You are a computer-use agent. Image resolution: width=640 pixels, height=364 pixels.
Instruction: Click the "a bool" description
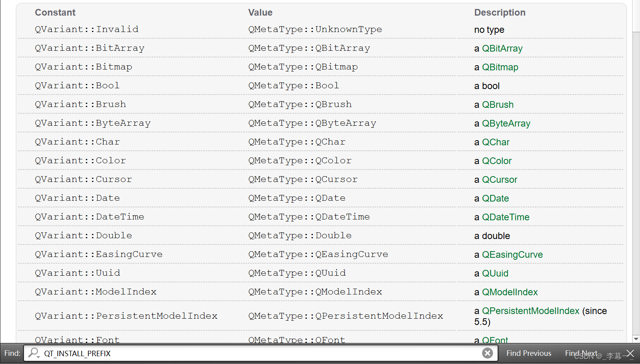487,86
